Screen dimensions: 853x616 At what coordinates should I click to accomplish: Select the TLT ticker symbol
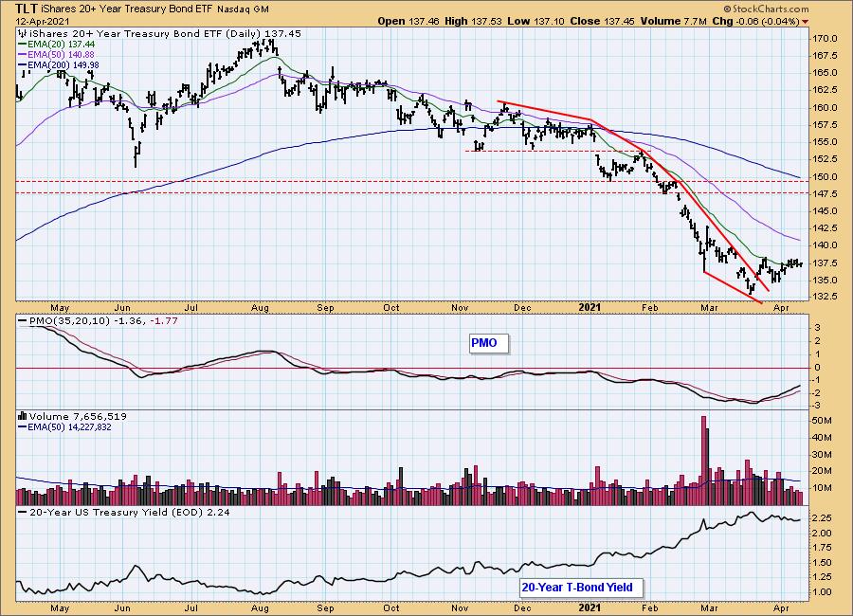tap(27, 9)
